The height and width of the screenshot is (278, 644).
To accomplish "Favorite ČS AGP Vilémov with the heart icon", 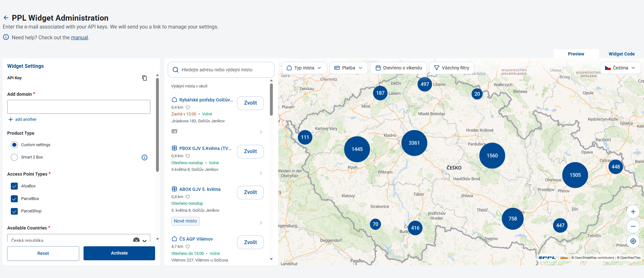I will [188, 247].
